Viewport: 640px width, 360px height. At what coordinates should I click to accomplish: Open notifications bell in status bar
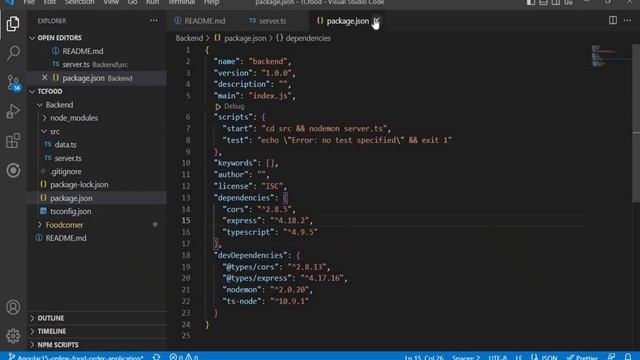[628, 357]
